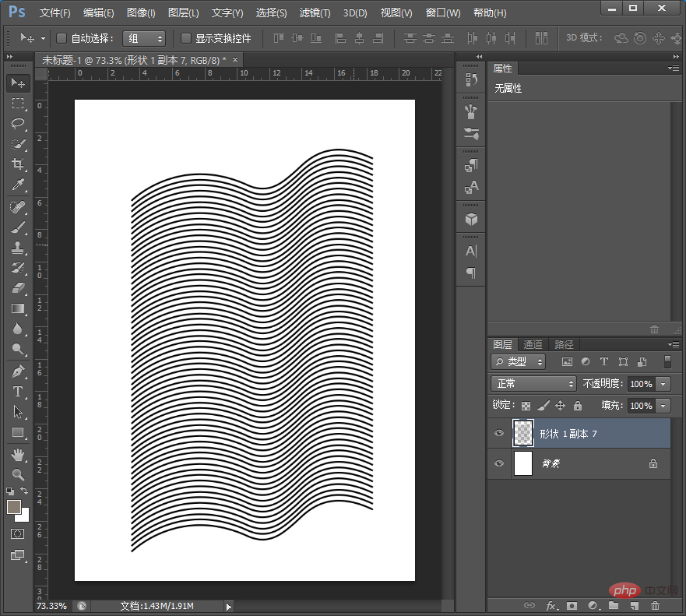Image resolution: width=686 pixels, height=616 pixels.
Task: Open the Move tool preset picker arrow
Action: click(x=43, y=38)
